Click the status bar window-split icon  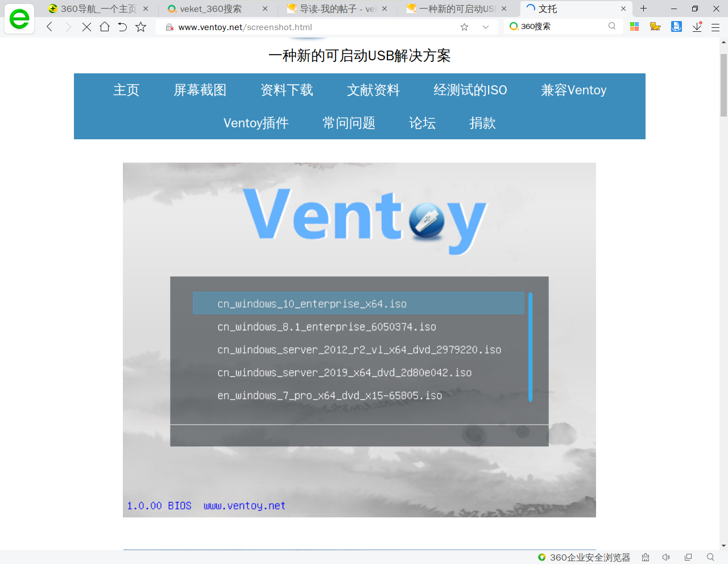pos(688,557)
